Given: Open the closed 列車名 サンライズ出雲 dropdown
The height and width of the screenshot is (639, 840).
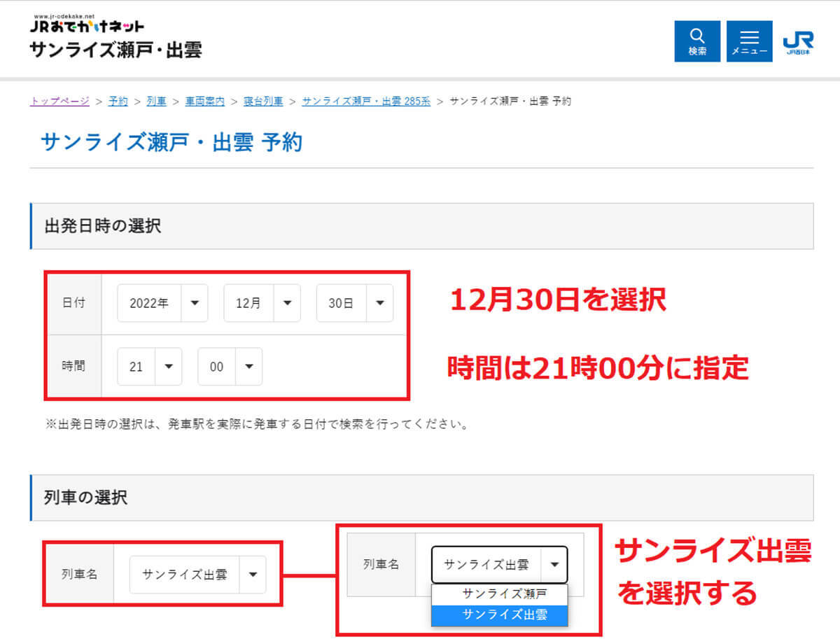Looking at the screenshot, I should click(x=198, y=575).
